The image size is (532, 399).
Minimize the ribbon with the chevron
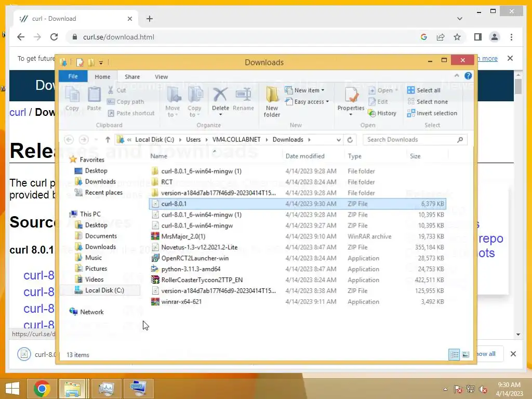[457, 76]
